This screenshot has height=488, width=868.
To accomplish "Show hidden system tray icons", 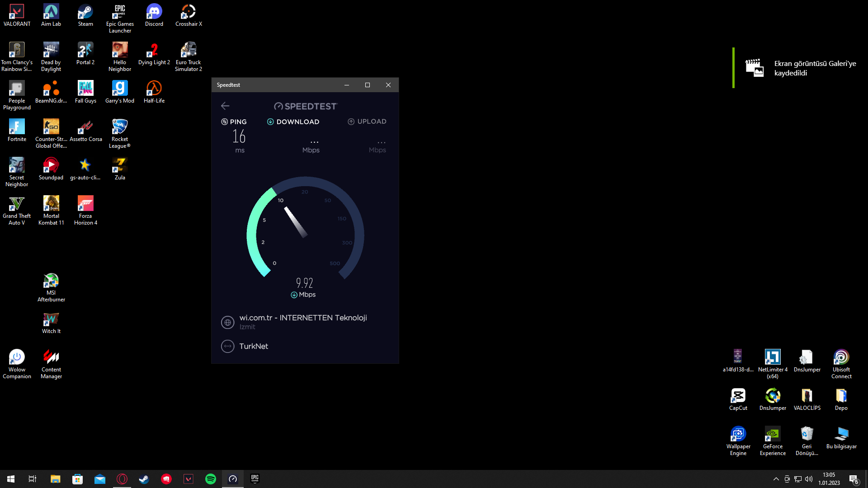I will [x=776, y=479].
